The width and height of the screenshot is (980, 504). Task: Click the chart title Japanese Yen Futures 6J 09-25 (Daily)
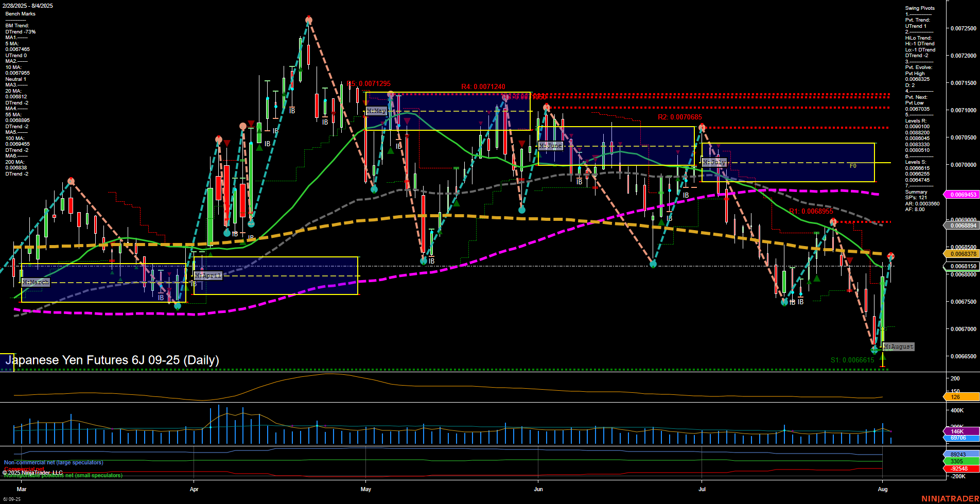click(x=112, y=360)
